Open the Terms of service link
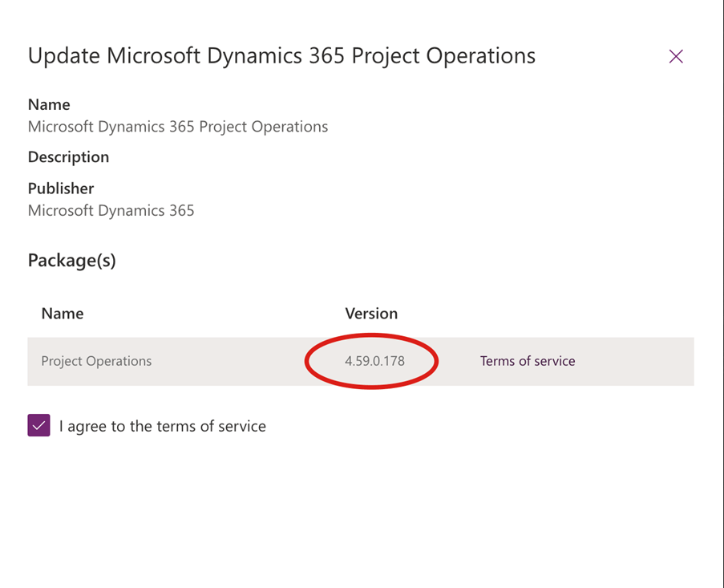The image size is (724, 588). click(x=528, y=361)
